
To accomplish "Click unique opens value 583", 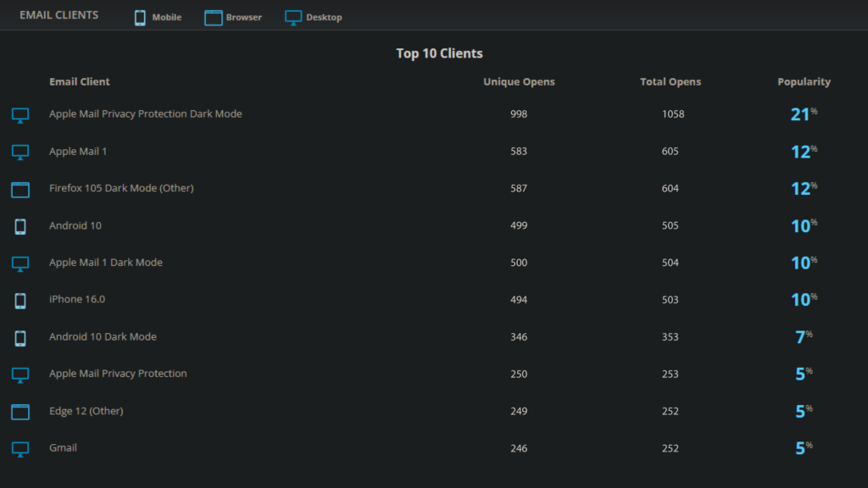I will 519,151.
